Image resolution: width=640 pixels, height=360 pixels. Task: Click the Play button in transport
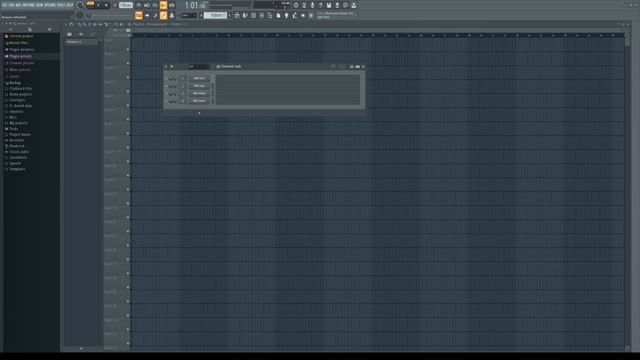[98, 5]
